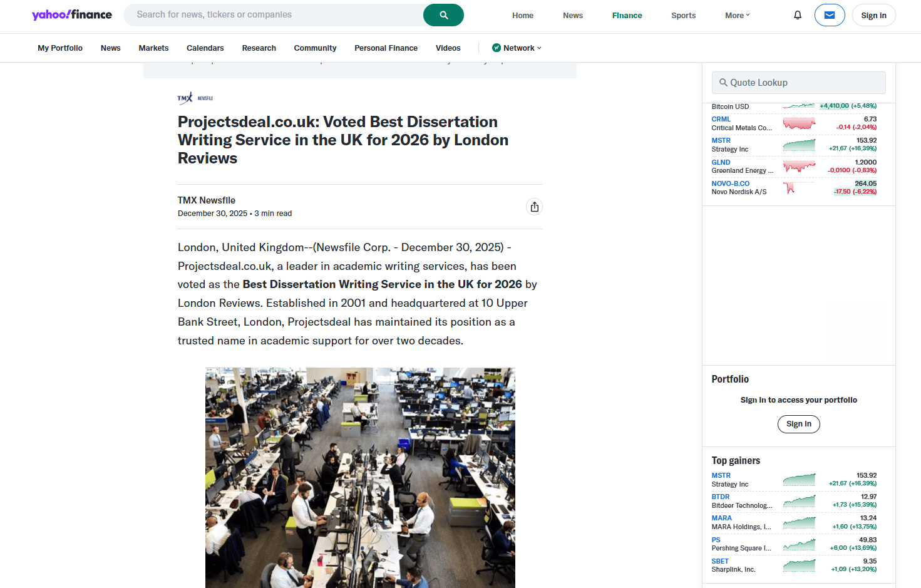Image resolution: width=921 pixels, height=588 pixels.
Task: Click 'Sign in to access your portfolio' text
Action: click(x=799, y=400)
